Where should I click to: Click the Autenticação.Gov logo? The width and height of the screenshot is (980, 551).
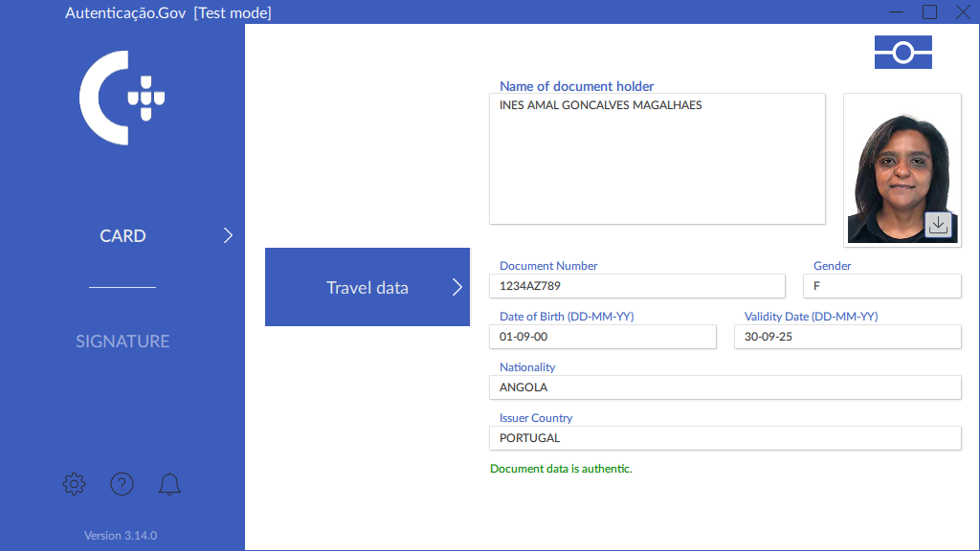122,98
